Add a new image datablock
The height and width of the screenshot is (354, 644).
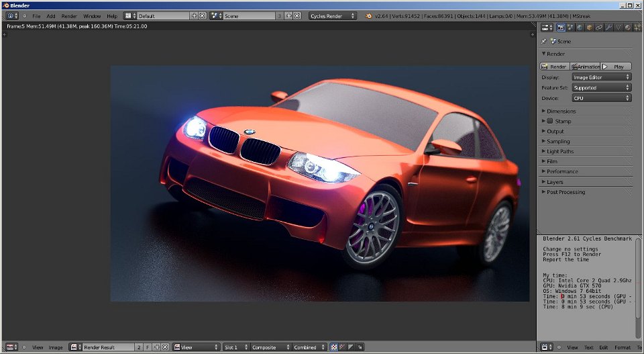[157, 347]
